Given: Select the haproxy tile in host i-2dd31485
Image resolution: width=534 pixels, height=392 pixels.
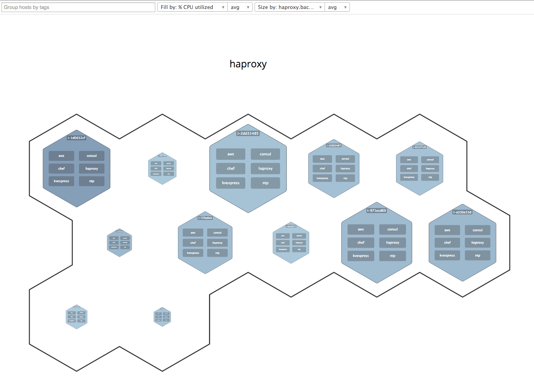Looking at the screenshot, I should [x=265, y=169].
